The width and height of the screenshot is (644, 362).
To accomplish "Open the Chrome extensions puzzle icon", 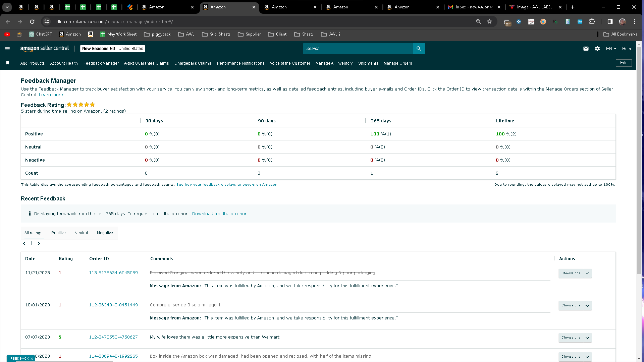I will click(592, 21).
